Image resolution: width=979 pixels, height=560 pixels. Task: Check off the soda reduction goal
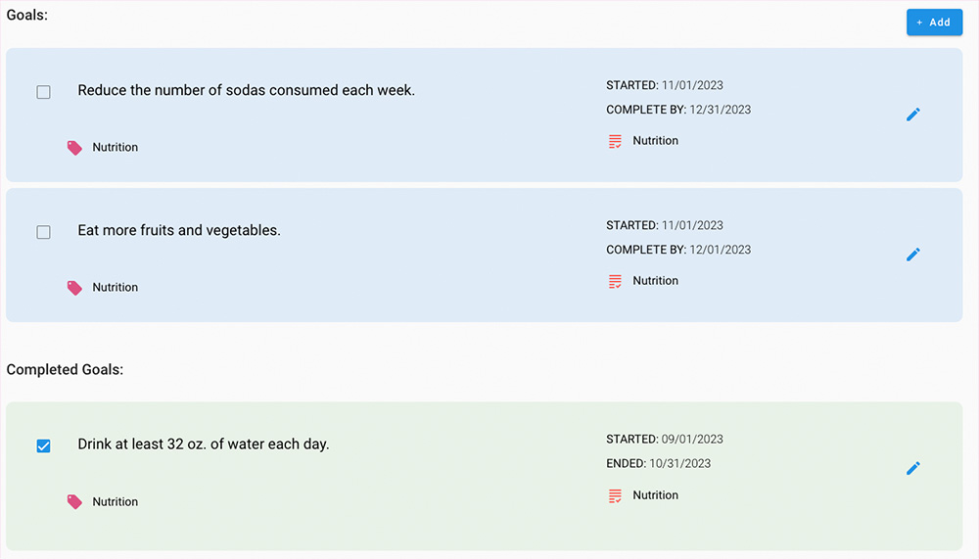(44, 92)
